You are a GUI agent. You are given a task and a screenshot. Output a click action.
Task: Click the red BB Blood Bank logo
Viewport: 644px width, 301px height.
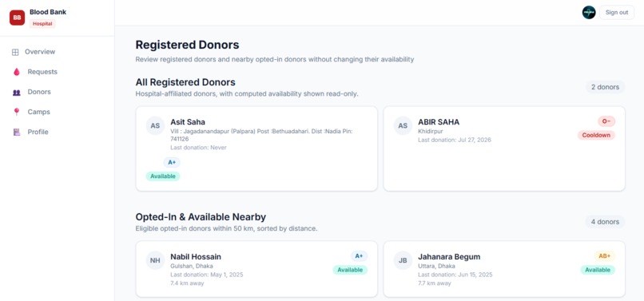[x=18, y=18]
